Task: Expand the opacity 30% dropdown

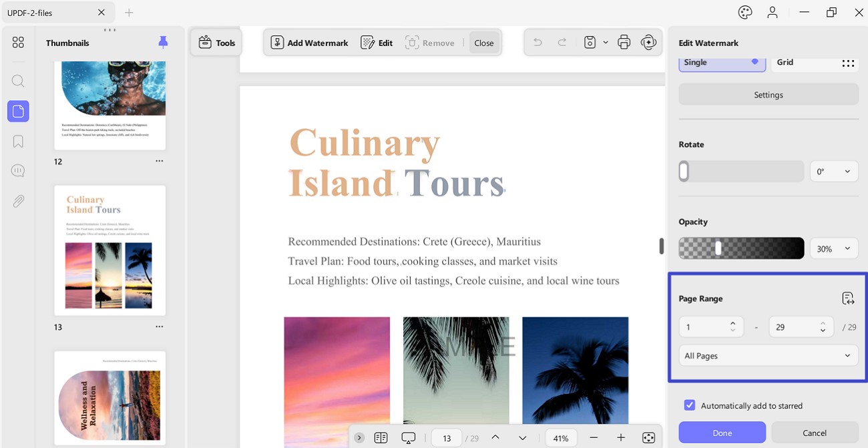Action: (x=834, y=248)
